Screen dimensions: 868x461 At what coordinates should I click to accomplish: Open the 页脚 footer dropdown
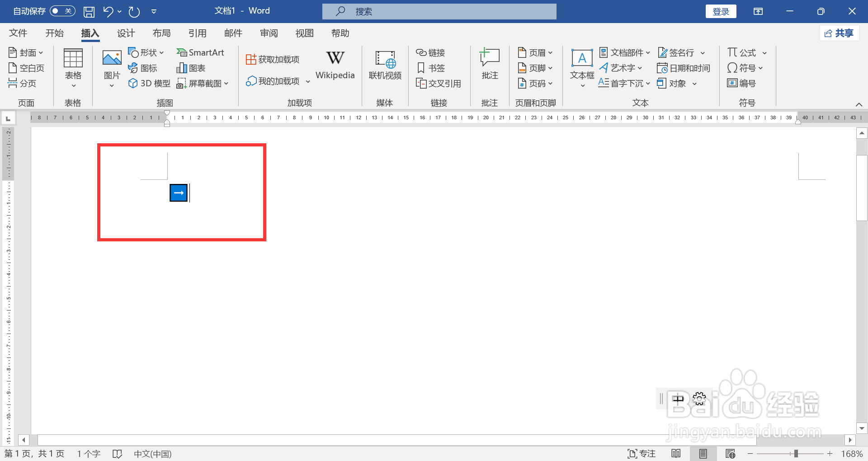pos(535,68)
